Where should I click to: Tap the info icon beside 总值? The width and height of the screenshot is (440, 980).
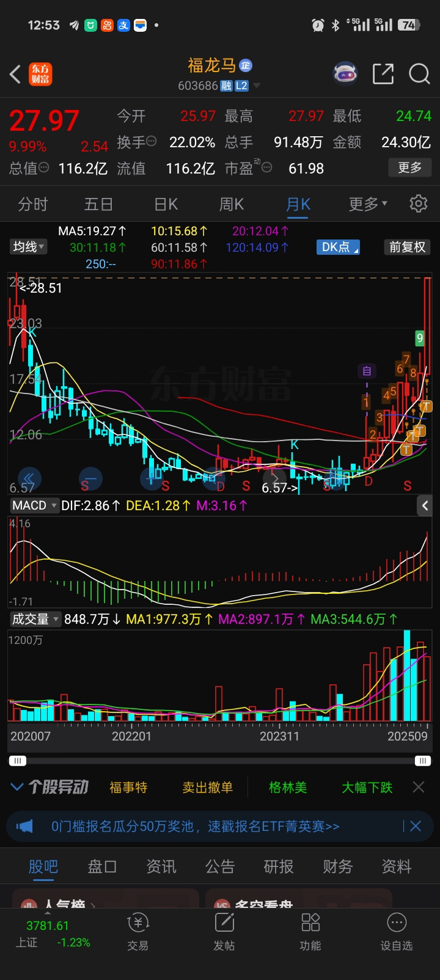(x=44, y=167)
